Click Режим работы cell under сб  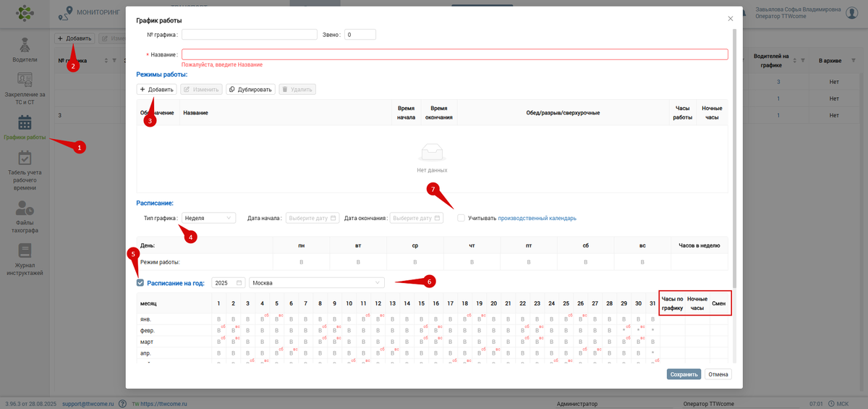(x=586, y=262)
